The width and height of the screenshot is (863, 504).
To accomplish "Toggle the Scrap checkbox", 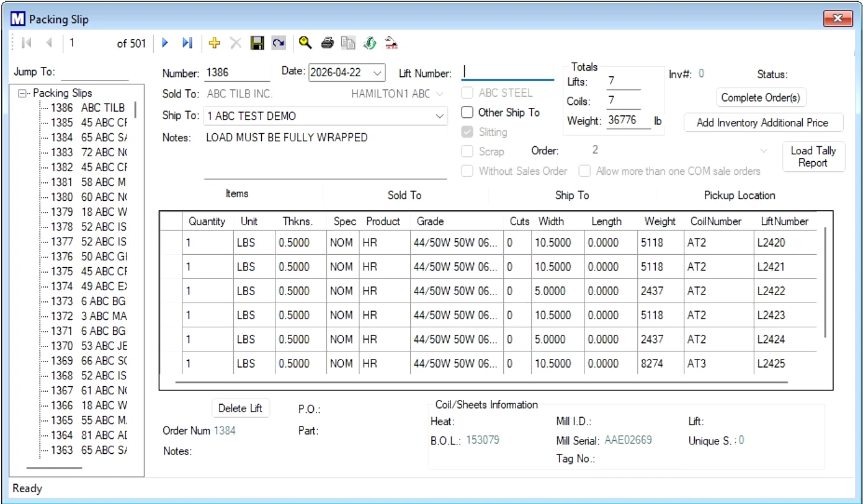I will (467, 151).
